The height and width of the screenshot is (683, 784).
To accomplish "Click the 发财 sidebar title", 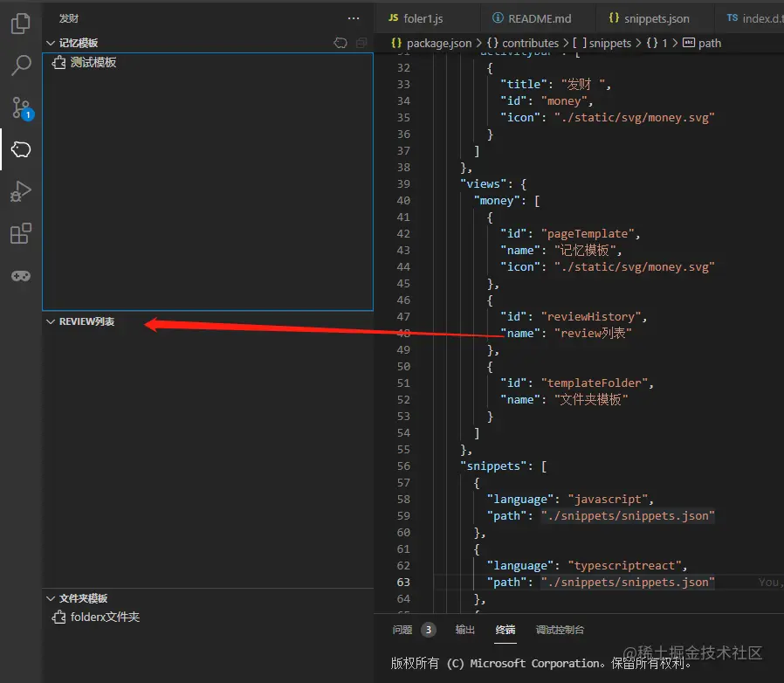I will (68, 18).
